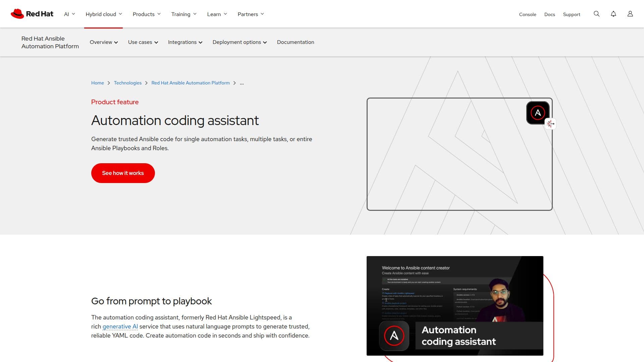Expand the Products menu
Image resolution: width=644 pixels, height=362 pixels.
point(147,14)
